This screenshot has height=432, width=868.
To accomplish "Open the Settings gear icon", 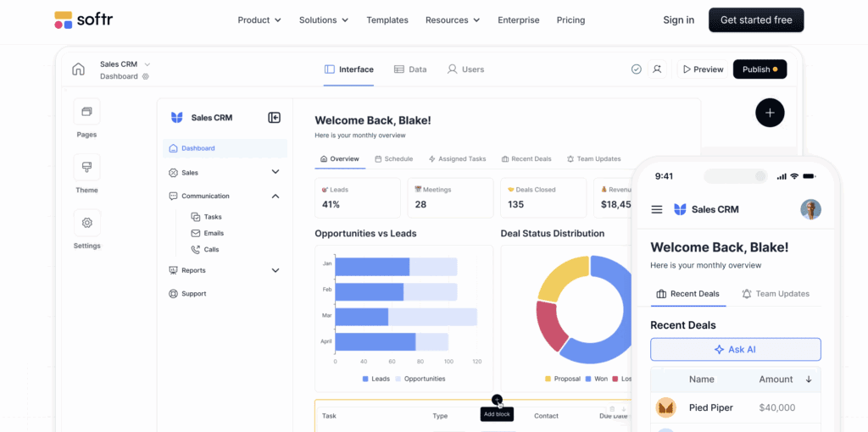I will 86,223.
